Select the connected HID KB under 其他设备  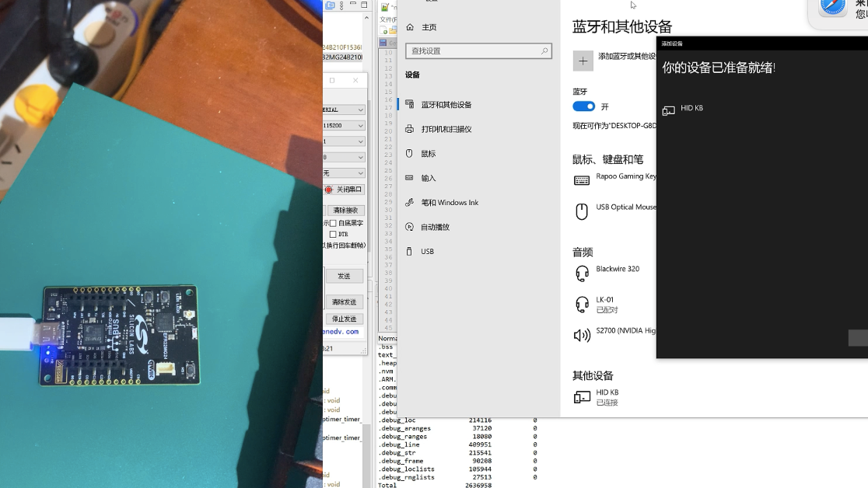pyautogui.click(x=597, y=397)
